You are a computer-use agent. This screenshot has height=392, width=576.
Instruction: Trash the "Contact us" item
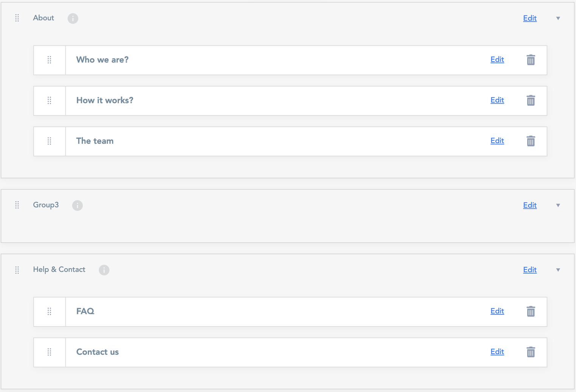coord(531,352)
